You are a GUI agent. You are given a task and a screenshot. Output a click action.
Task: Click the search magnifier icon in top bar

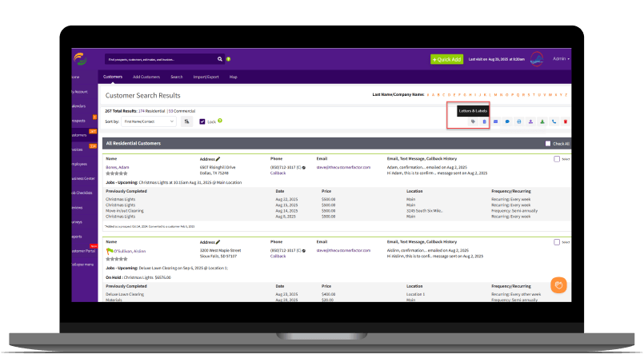[220, 59]
